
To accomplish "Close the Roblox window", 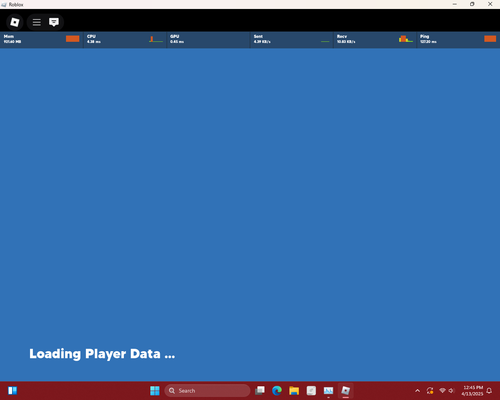I will 490,4.
